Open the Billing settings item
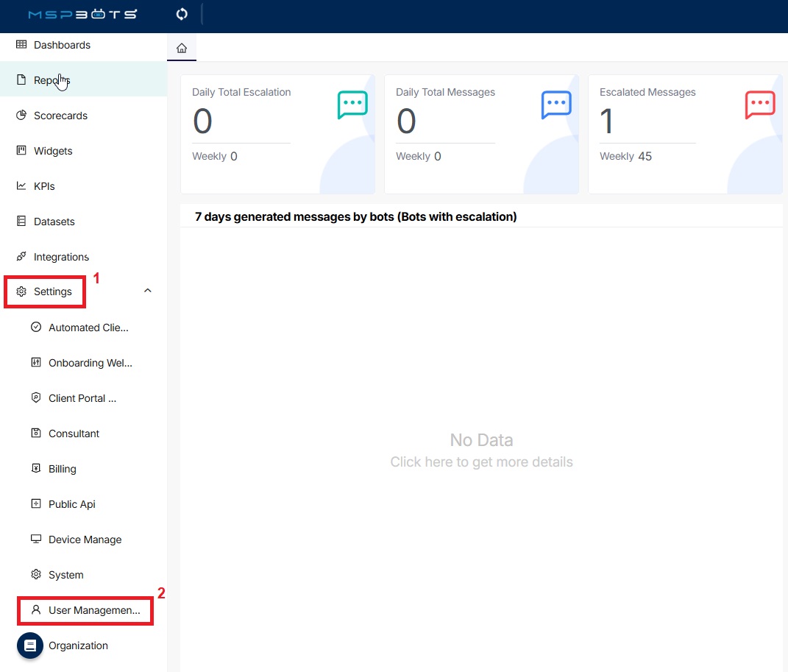788x672 pixels. point(61,469)
